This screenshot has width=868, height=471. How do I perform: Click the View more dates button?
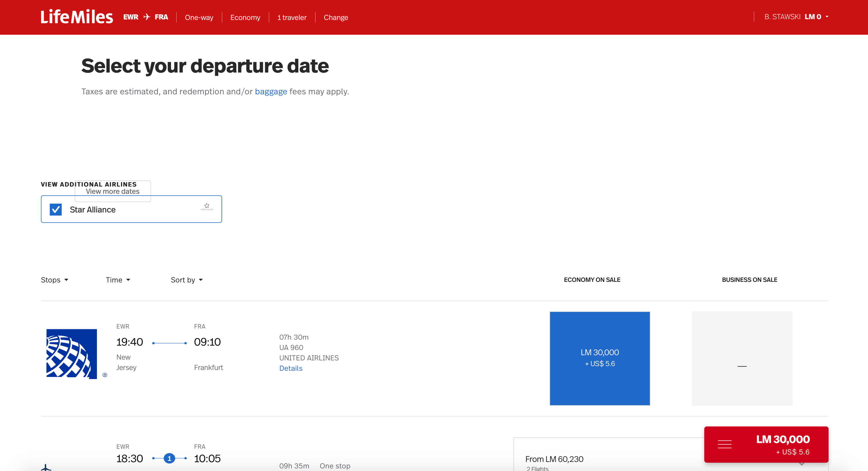(112, 191)
